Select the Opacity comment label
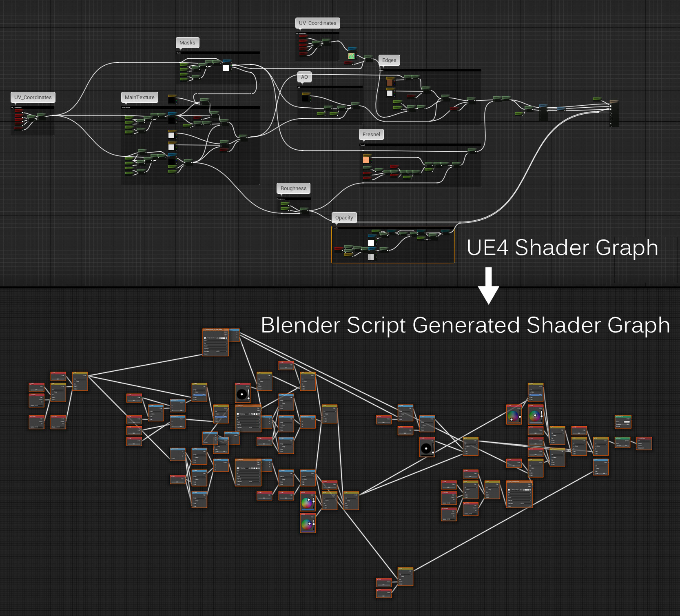The width and height of the screenshot is (680, 616). coord(344,217)
